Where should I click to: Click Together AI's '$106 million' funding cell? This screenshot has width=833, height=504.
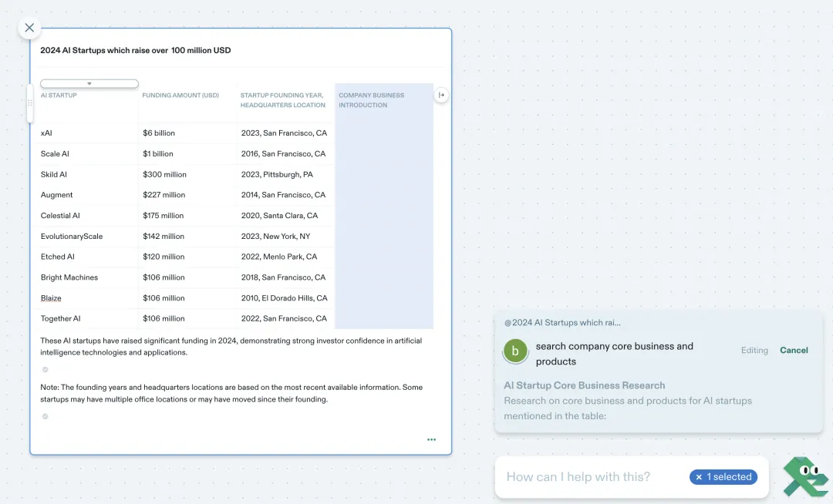(187, 319)
